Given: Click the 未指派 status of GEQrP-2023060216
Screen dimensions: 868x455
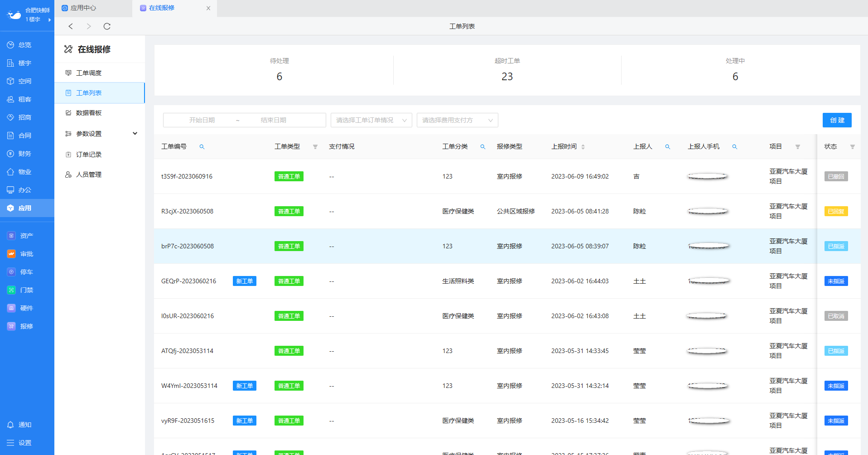Looking at the screenshot, I should pyautogui.click(x=836, y=281).
